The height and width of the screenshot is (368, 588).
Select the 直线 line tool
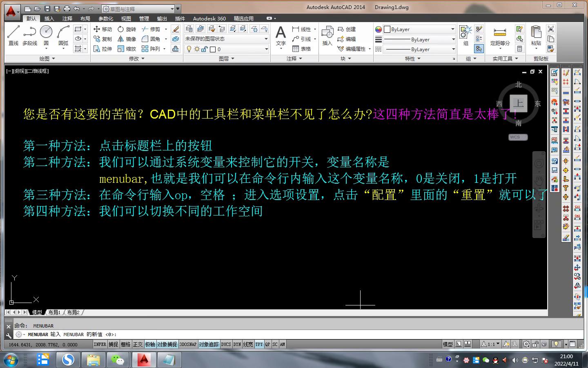pyautogui.click(x=13, y=35)
